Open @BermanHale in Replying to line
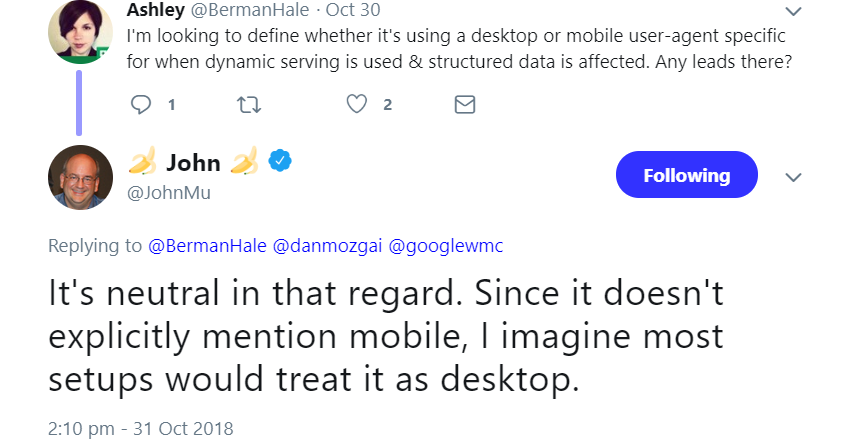This screenshot has height=445, width=848. tap(207, 245)
